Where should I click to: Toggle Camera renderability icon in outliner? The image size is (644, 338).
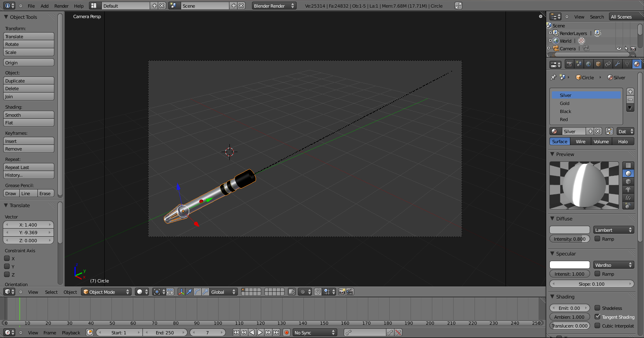coord(633,49)
